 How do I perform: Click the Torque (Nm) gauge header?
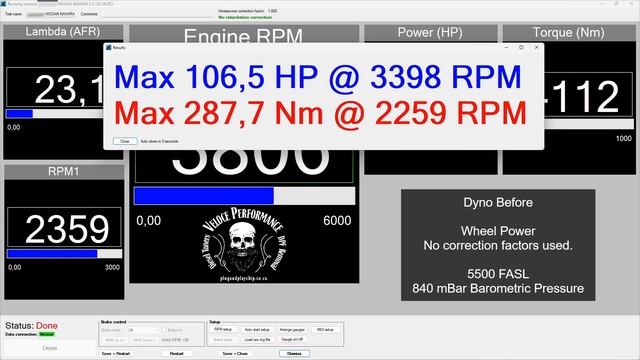(569, 33)
